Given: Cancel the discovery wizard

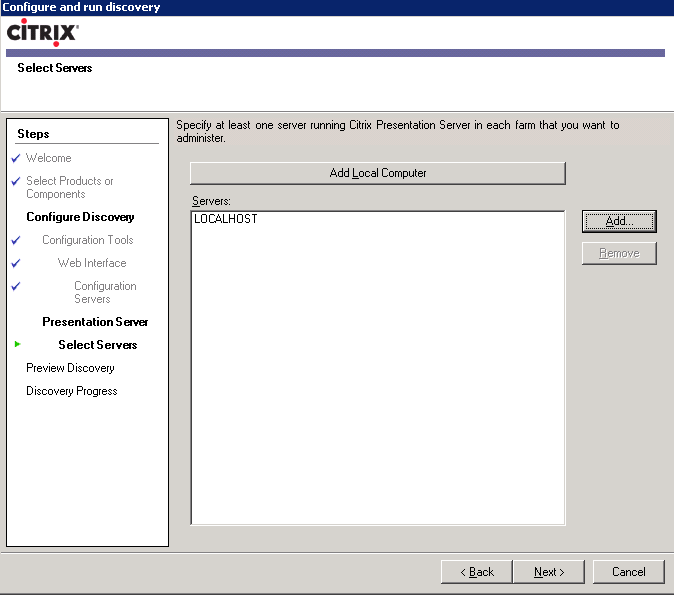Looking at the screenshot, I should pyautogui.click(x=628, y=572).
